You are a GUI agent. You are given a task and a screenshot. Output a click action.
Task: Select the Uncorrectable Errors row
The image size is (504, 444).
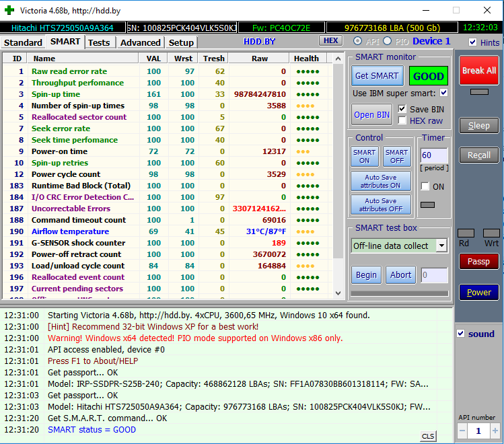tap(167, 209)
